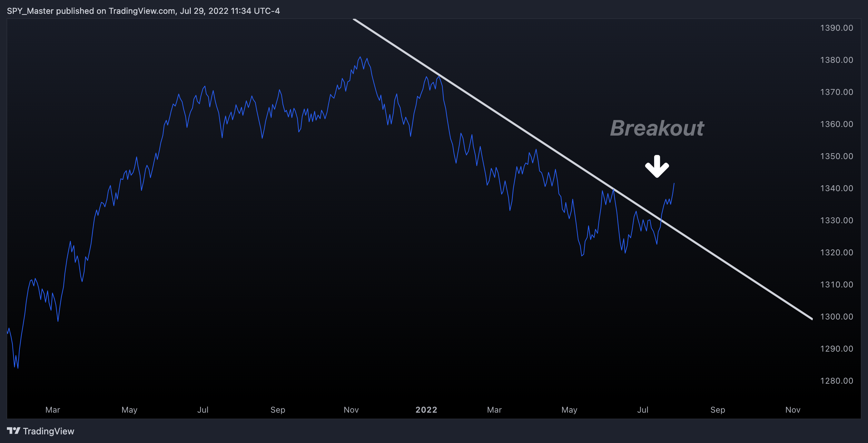Click the SPY_Master published header text
Image resolution: width=868 pixels, height=443 pixels.
(143, 11)
